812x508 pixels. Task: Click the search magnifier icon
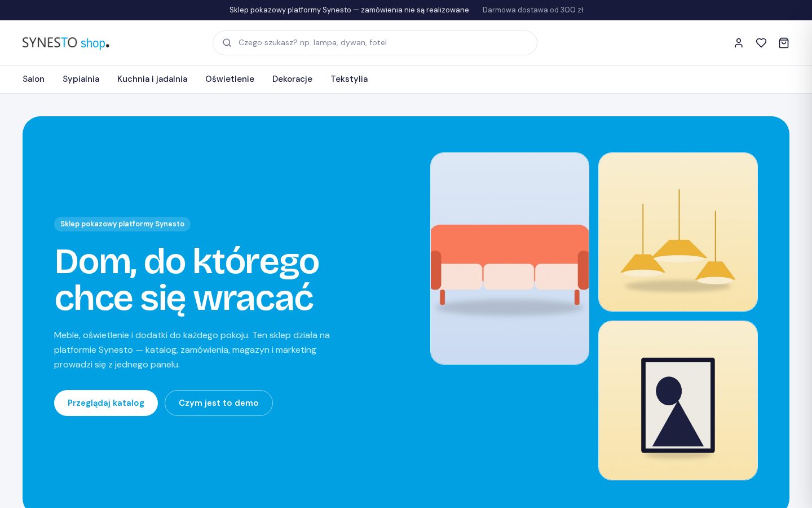tap(227, 43)
